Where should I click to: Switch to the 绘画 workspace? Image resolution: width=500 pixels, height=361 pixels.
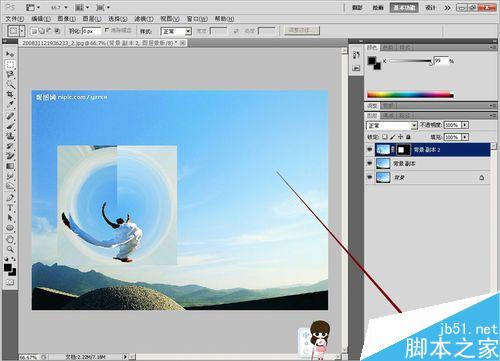tap(378, 7)
